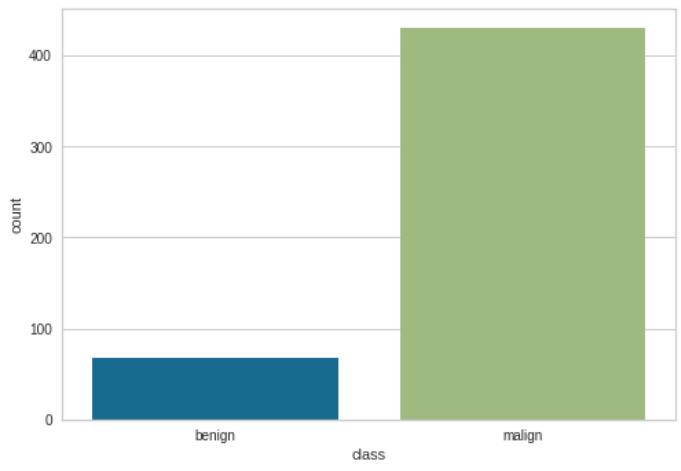The image size is (681, 471).
Task: Click the 300 gridline above benign bar
Action: click(215, 147)
